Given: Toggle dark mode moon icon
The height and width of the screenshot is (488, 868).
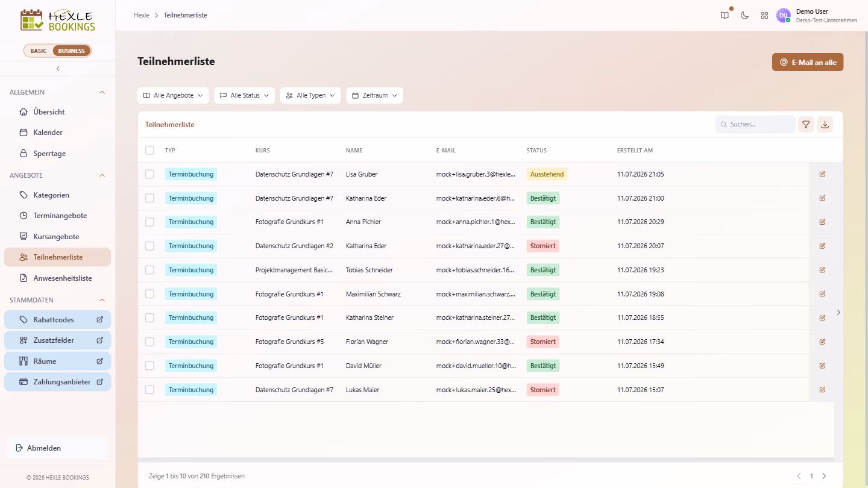Looking at the screenshot, I should tap(744, 16).
